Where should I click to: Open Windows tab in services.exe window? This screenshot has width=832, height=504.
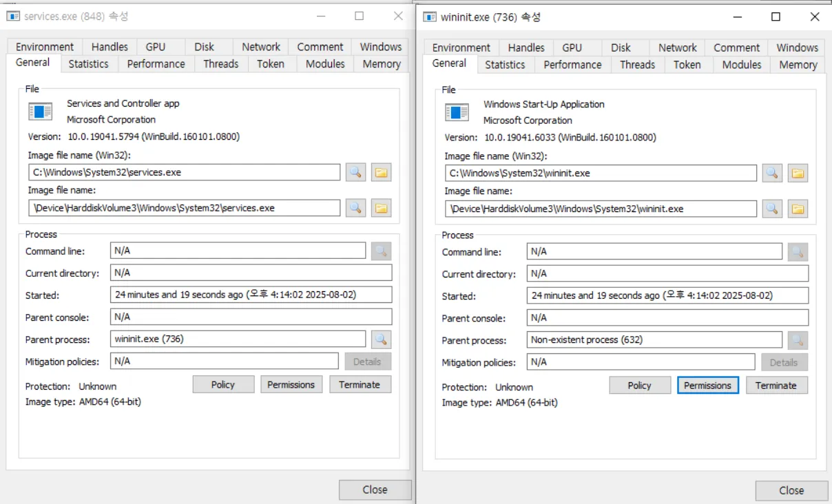[381, 47]
